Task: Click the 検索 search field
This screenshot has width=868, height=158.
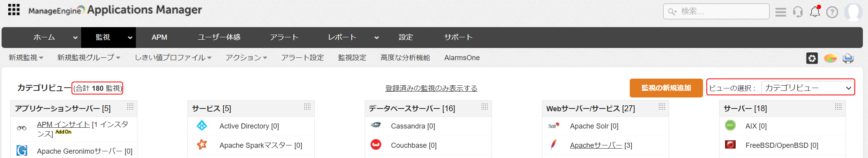Action: point(721,11)
